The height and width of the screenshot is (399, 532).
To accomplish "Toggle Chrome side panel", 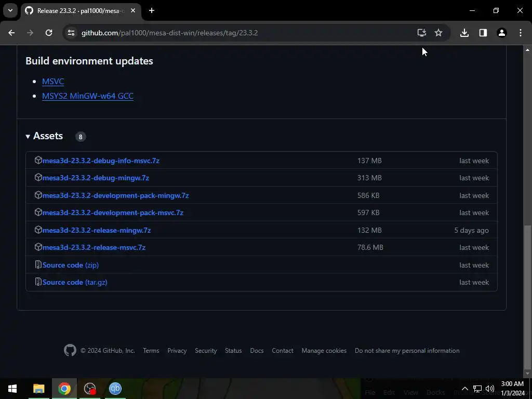I will tap(483, 33).
